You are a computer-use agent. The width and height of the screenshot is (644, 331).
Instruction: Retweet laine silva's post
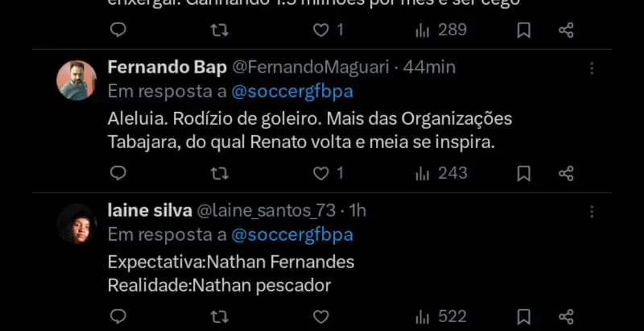tap(218, 317)
